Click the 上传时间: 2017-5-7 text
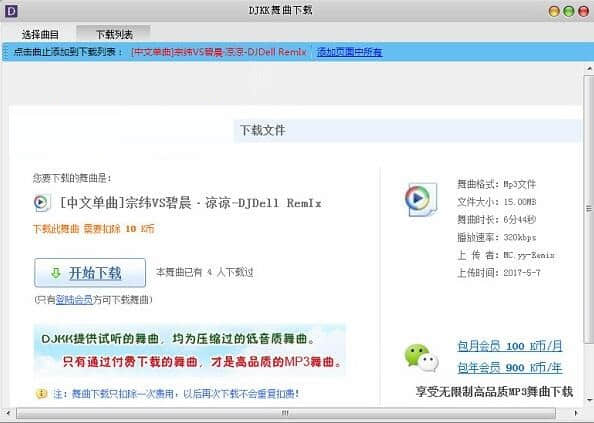Image resolution: width=594 pixels, height=423 pixels. point(499,273)
